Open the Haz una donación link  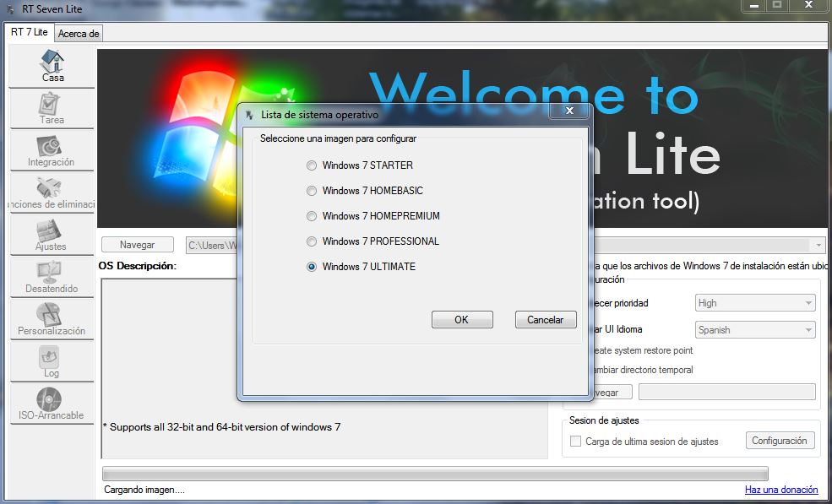(781, 489)
